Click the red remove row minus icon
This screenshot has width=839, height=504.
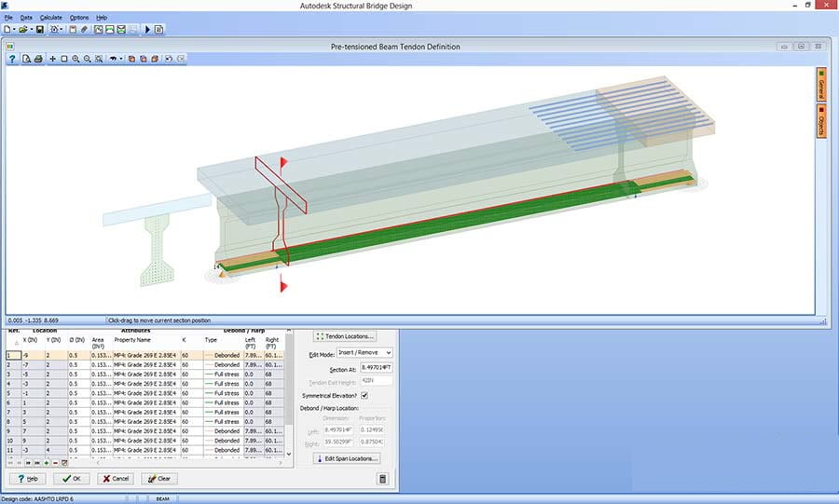pos(55,463)
